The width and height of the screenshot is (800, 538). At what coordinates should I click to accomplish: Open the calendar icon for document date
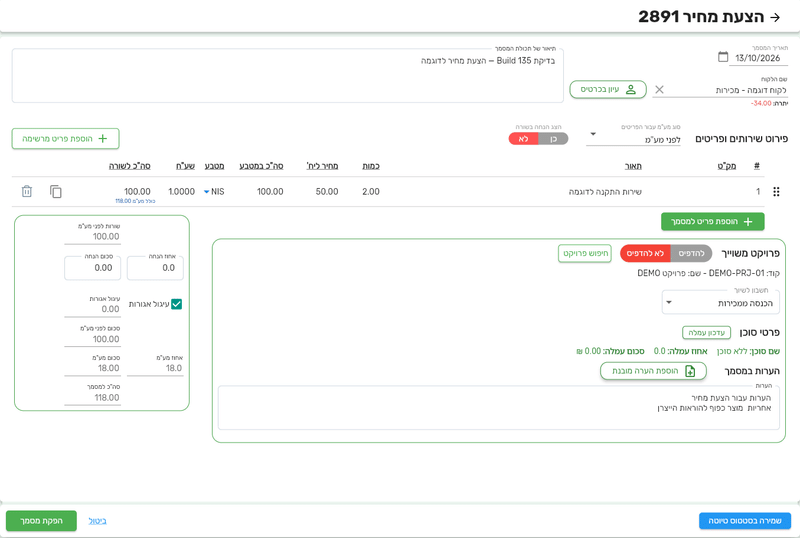coord(723,57)
